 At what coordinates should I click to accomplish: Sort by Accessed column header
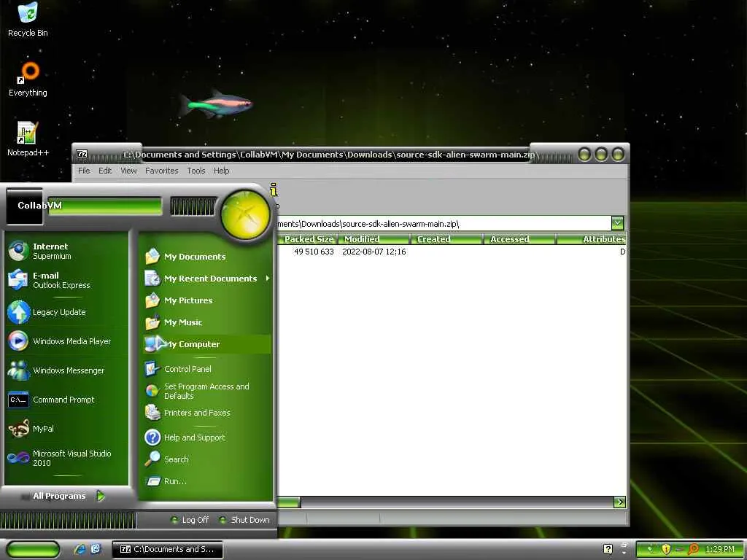(x=519, y=239)
